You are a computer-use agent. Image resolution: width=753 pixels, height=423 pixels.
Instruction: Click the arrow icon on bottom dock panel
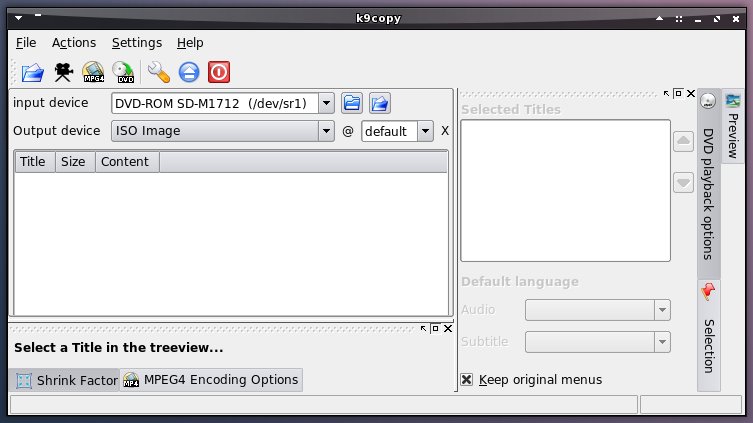pos(423,328)
